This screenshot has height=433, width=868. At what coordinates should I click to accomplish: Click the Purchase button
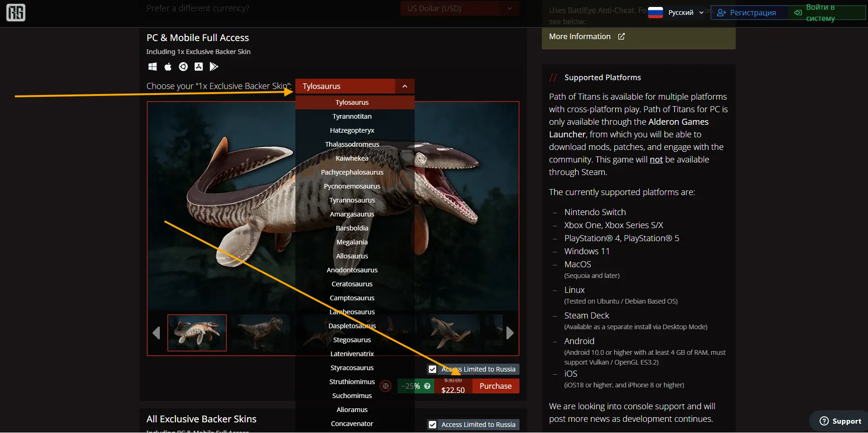[496, 386]
